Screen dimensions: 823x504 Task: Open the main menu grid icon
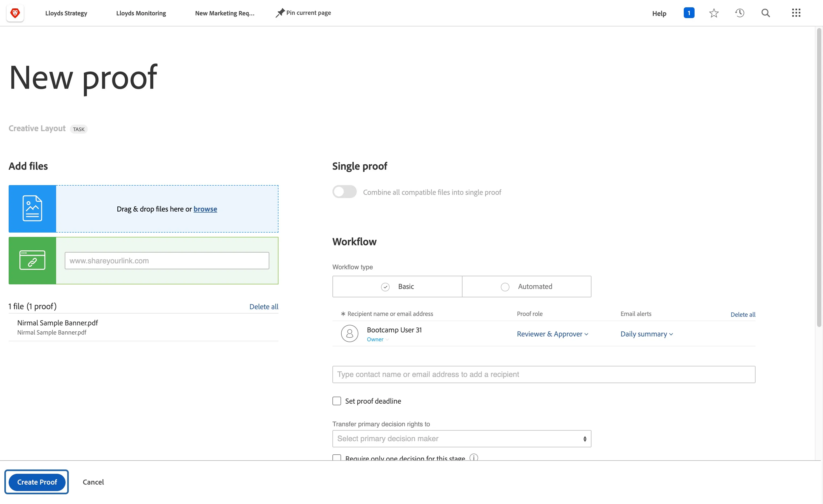(796, 13)
